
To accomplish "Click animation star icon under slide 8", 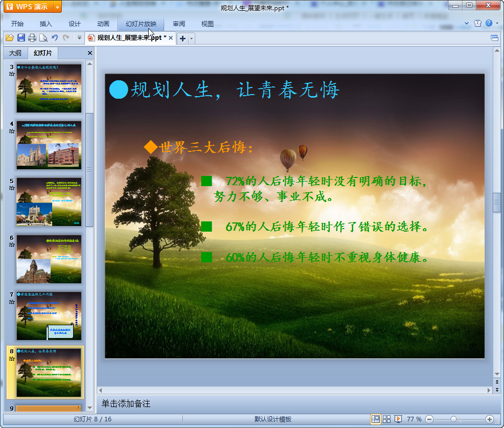I will 12,359.
